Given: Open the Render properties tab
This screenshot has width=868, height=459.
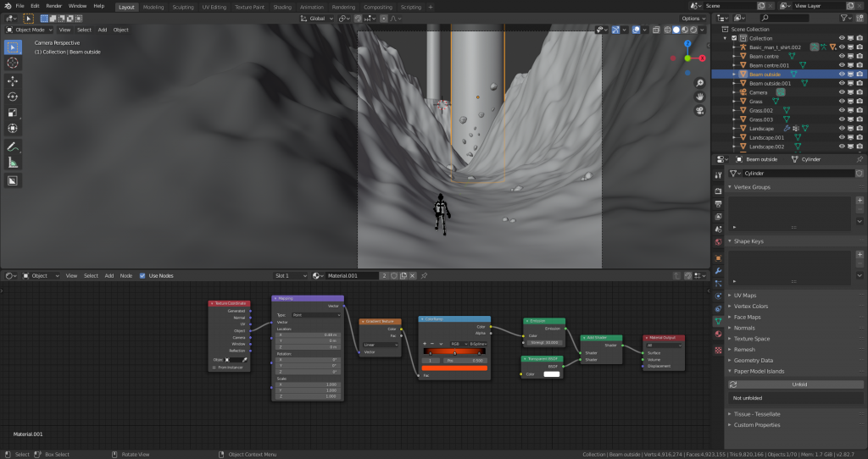Looking at the screenshot, I should [x=718, y=191].
